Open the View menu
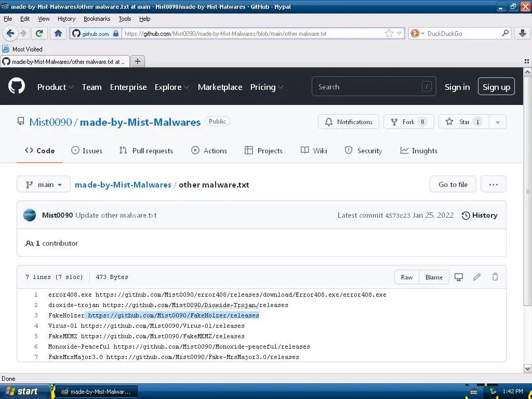532x399 pixels. (44, 19)
